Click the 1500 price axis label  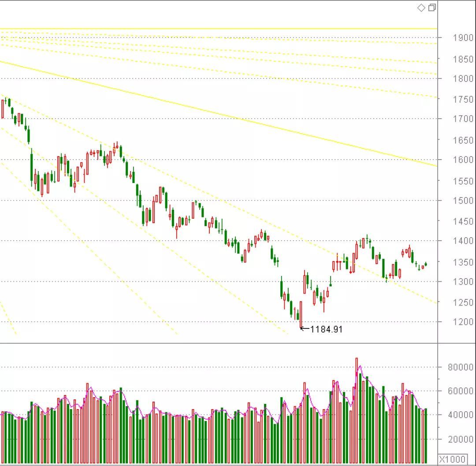tap(463, 201)
